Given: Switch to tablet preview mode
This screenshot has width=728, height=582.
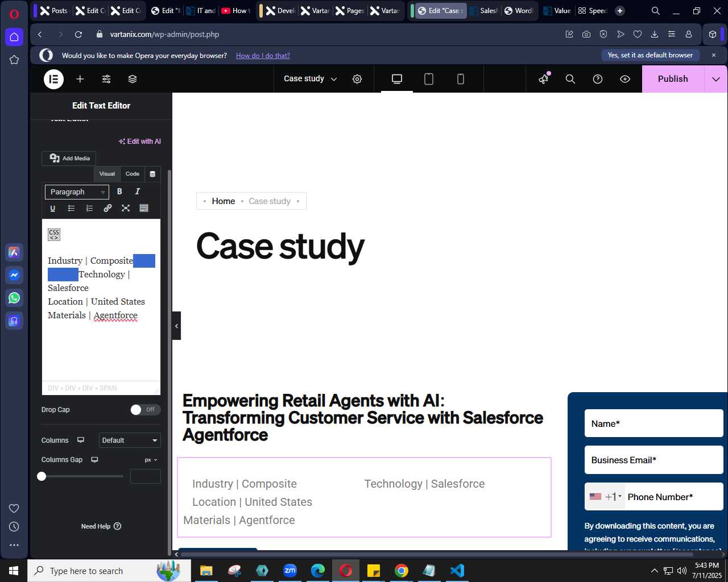Looking at the screenshot, I should (429, 79).
